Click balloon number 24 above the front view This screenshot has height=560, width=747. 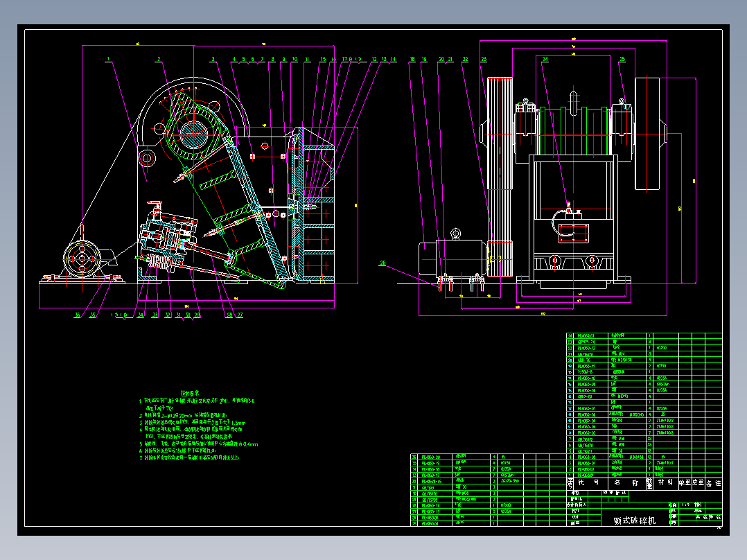click(545, 59)
